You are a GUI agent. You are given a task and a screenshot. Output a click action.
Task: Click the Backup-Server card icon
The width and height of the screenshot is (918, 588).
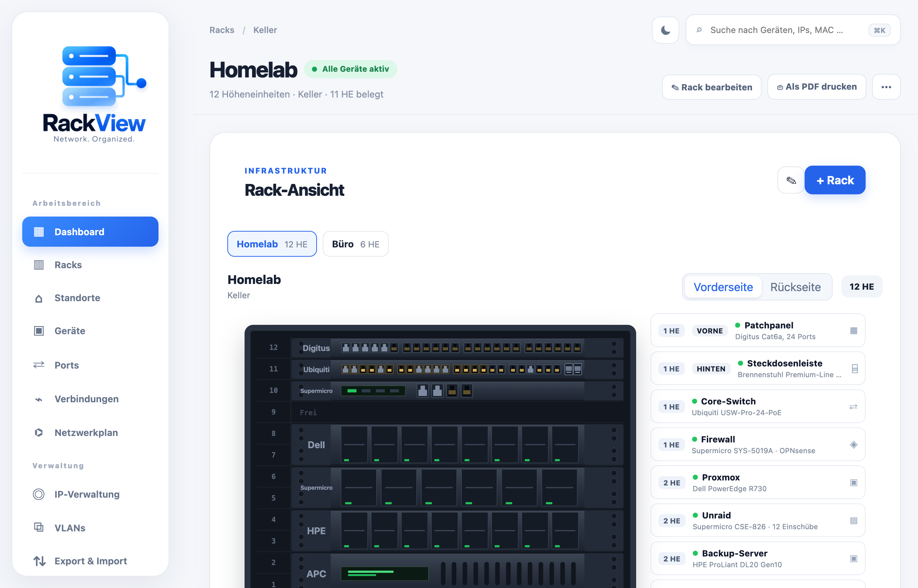[853, 559]
